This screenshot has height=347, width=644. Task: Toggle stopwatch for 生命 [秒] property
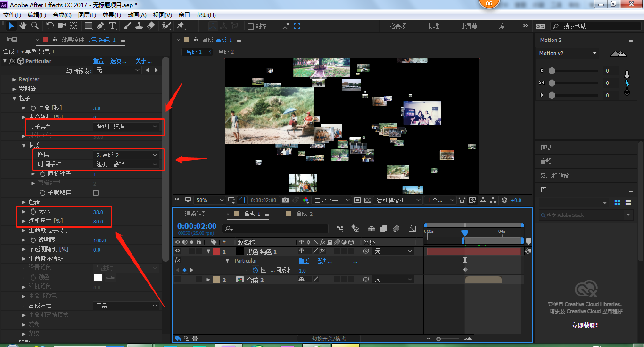[x=33, y=108]
